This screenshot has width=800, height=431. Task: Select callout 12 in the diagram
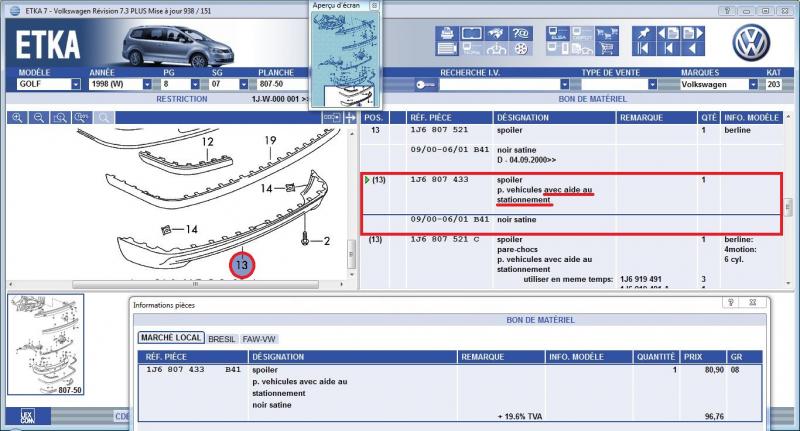click(x=208, y=142)
